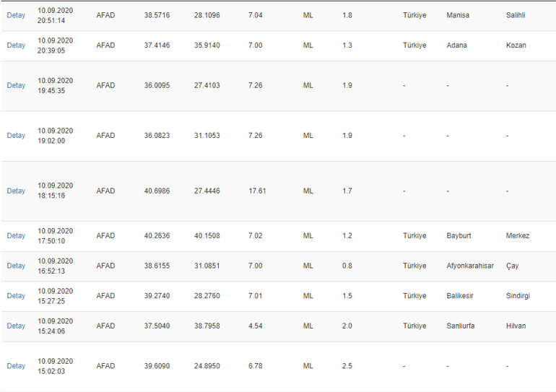
Task: Open Detay for Sanliurfa Hilvan earthquake
Action: (x=16, y=326)
